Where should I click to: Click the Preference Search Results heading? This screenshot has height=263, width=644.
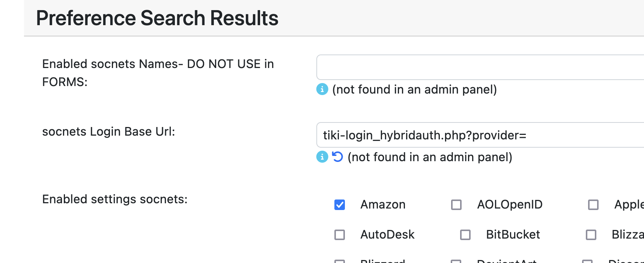tap(157, 18)
